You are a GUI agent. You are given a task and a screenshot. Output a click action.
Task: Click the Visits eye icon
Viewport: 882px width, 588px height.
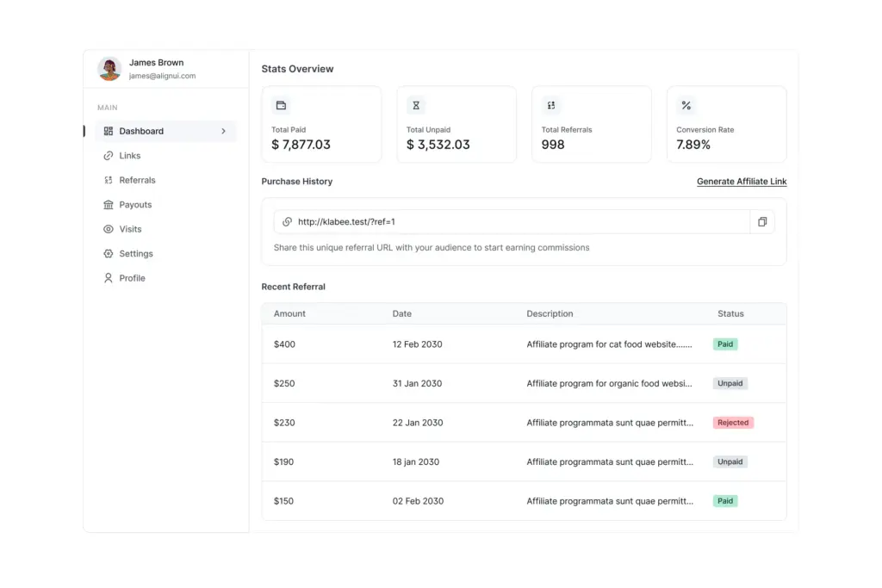point(107,229)
